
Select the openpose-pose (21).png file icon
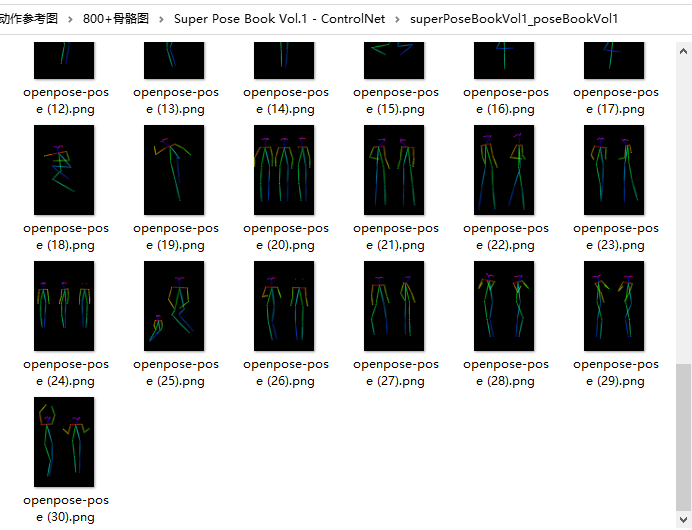click(394, 170)
